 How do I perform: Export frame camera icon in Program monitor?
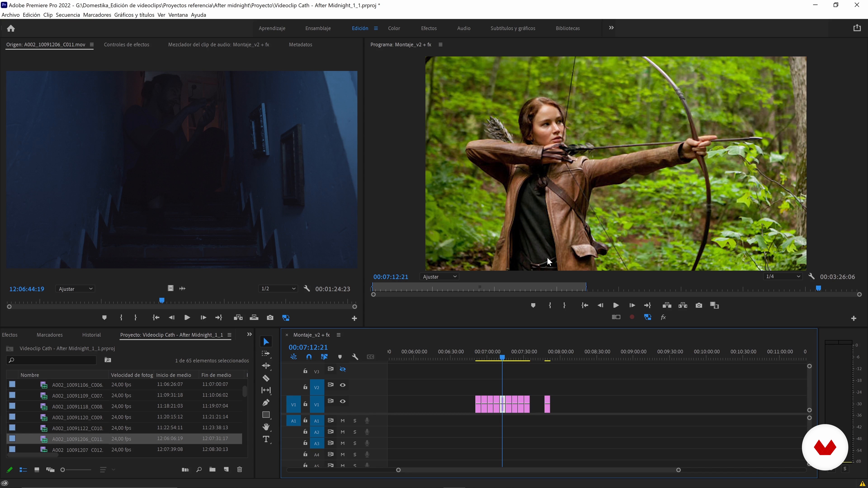[x=699, y=305]
